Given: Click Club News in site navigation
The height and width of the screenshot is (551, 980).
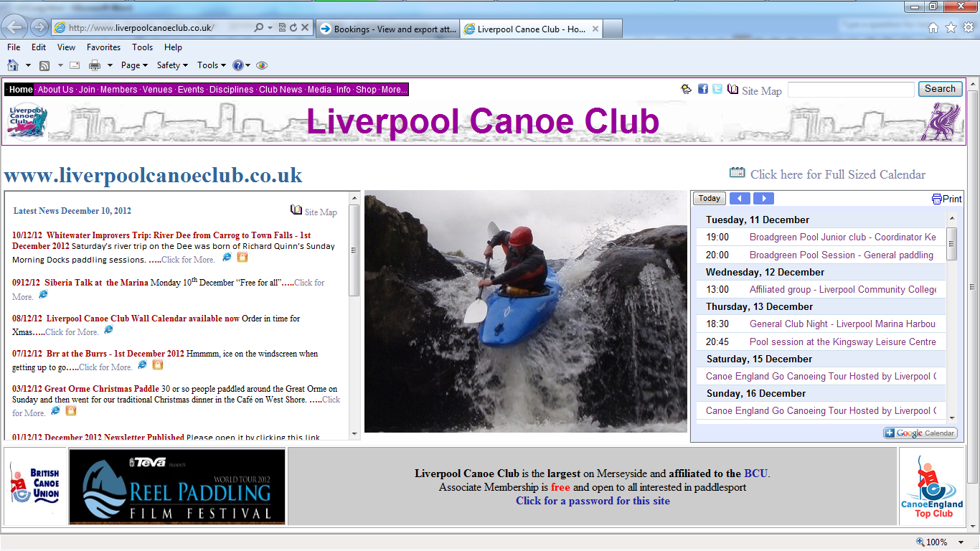Looking at the screenshot, I should coord(281,90).
